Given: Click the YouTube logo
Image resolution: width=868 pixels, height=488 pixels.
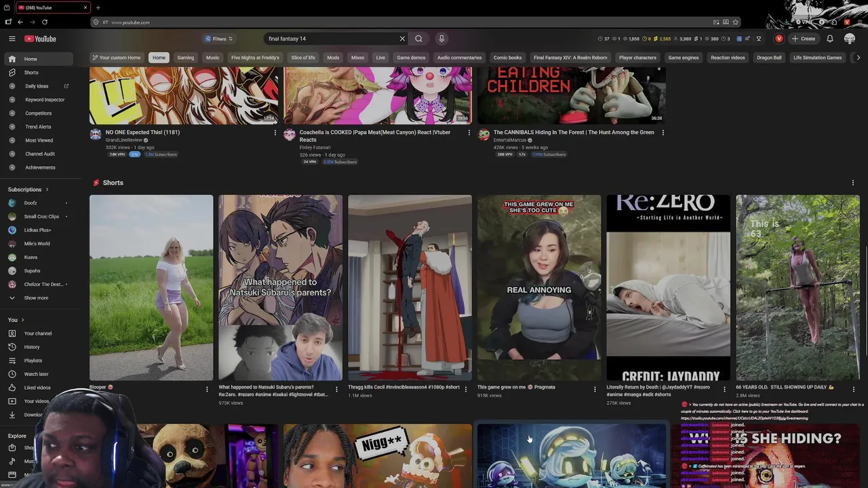Looking at the screenshot, I should (40, 39).
